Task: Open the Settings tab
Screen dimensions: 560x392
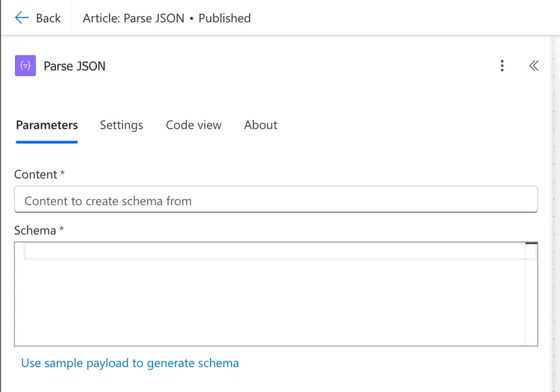Action: pos(121,125)
